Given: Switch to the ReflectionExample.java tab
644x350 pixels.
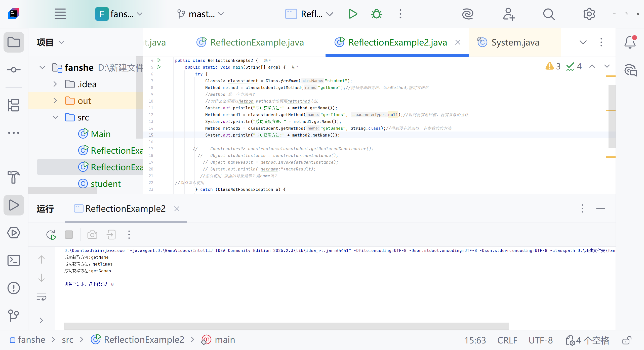Looking at the screenshot, I should (257, 42).
